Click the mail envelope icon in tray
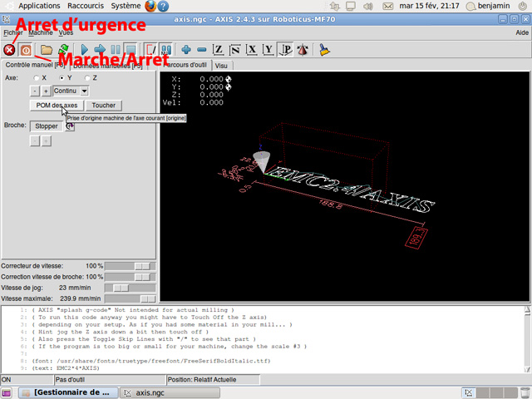Image resolution: width=532 pixels, height=399 pixels. pyautogui.click(x=388, y=6)
